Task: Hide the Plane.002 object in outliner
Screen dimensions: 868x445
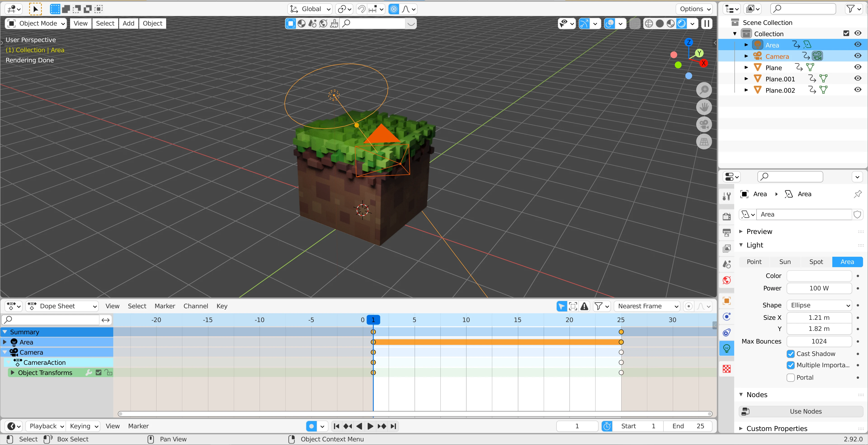Action: point(858,90)
